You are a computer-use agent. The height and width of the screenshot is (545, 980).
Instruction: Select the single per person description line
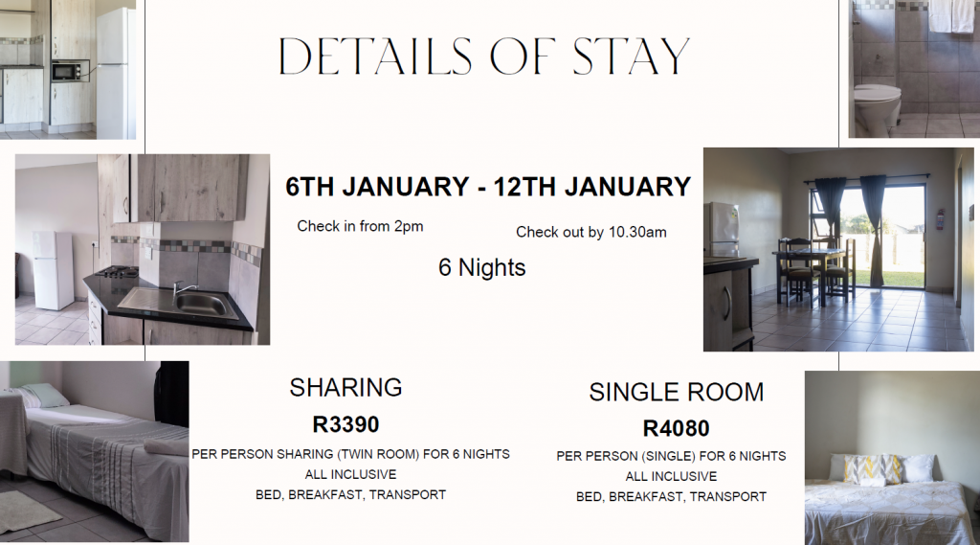pos(671,456)
